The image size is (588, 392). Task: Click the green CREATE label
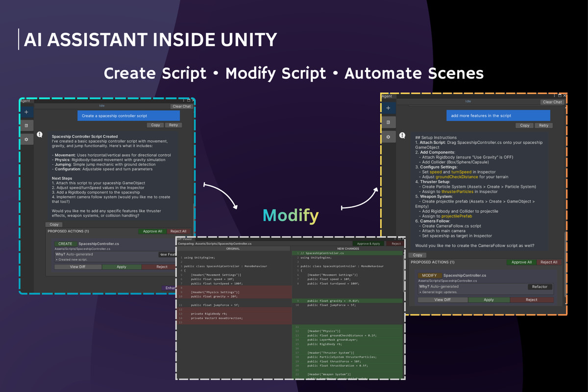click(65, 244)
